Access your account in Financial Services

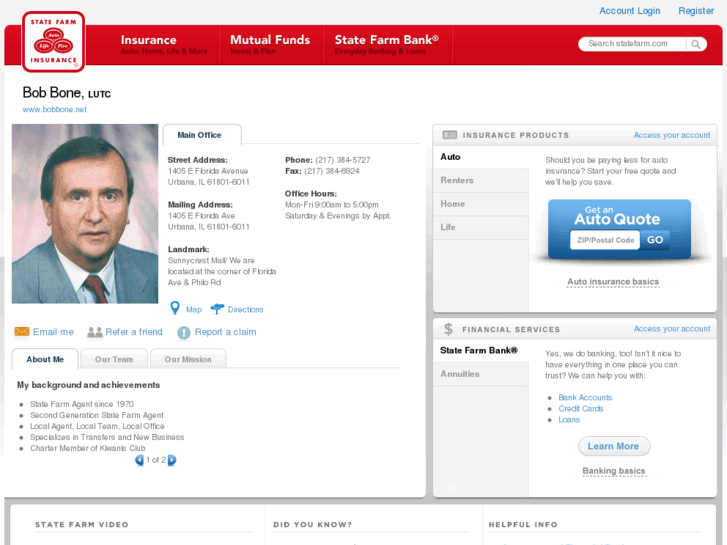pyautogui.click(x=672, y=328)
